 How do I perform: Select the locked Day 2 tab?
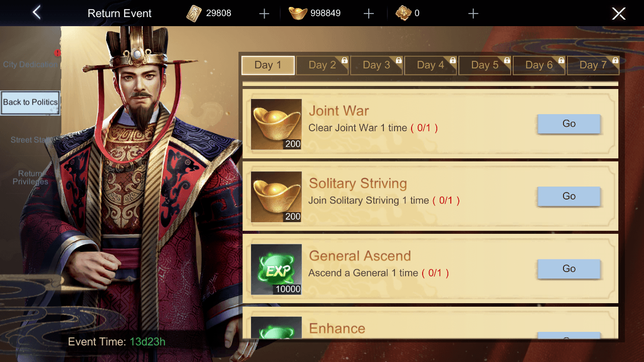coord(323,65)
